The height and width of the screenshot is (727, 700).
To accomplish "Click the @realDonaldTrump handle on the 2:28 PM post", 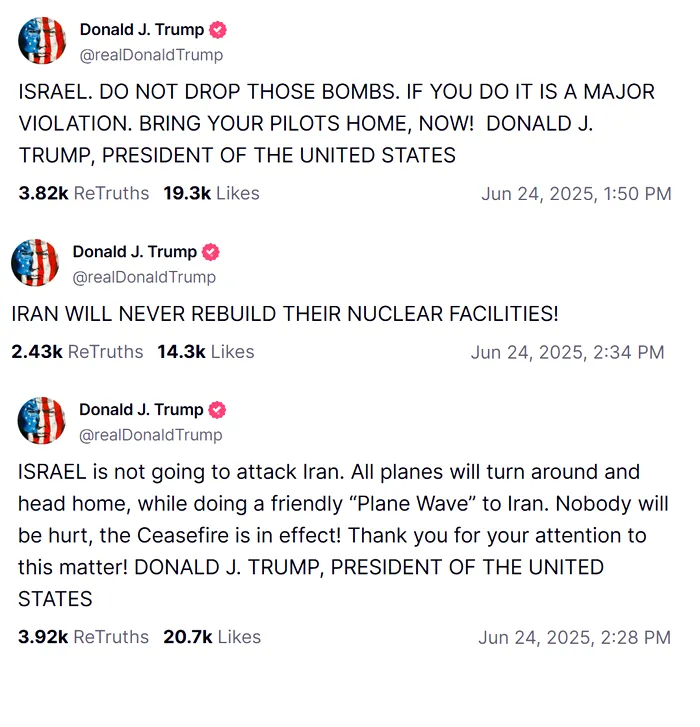I will pos(151,435).
